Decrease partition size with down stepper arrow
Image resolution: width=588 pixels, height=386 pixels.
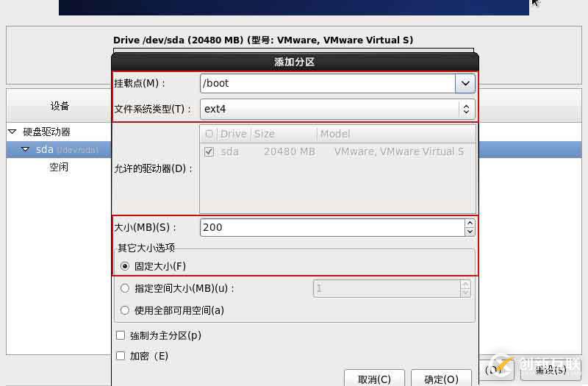pyautogui.click(x=470, y=232)
